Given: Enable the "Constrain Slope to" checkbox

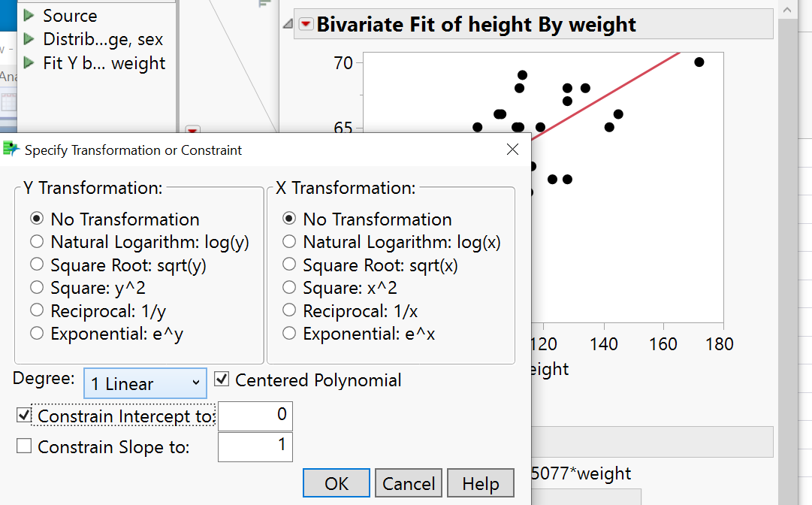Looking at the screenshot, I should (x=23, y=446).
